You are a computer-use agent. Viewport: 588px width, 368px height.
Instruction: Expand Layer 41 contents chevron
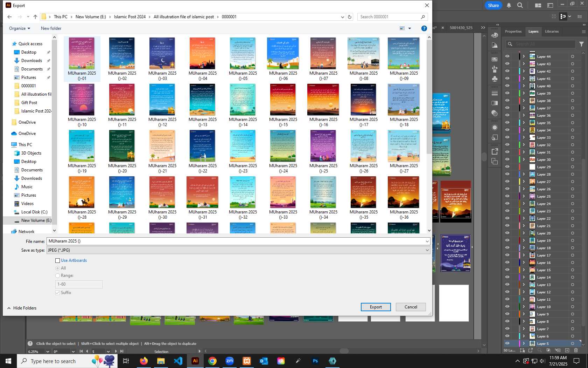tap(524, 79)
